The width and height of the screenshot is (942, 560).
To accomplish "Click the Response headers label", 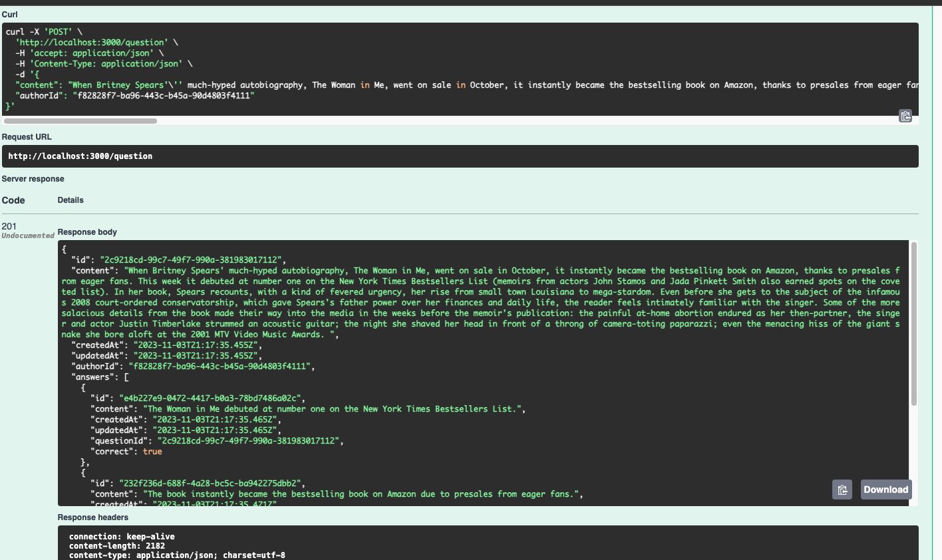I will tap(93, 517).
